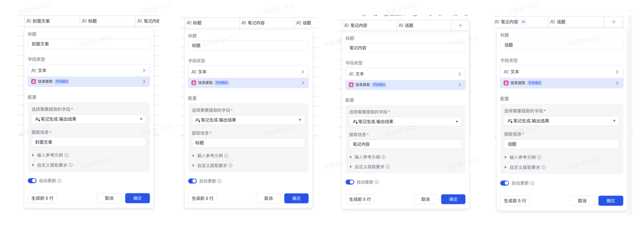
Task: Turn off 自动更新 in the 笔记内容 panel
Action: coord(350,182)
